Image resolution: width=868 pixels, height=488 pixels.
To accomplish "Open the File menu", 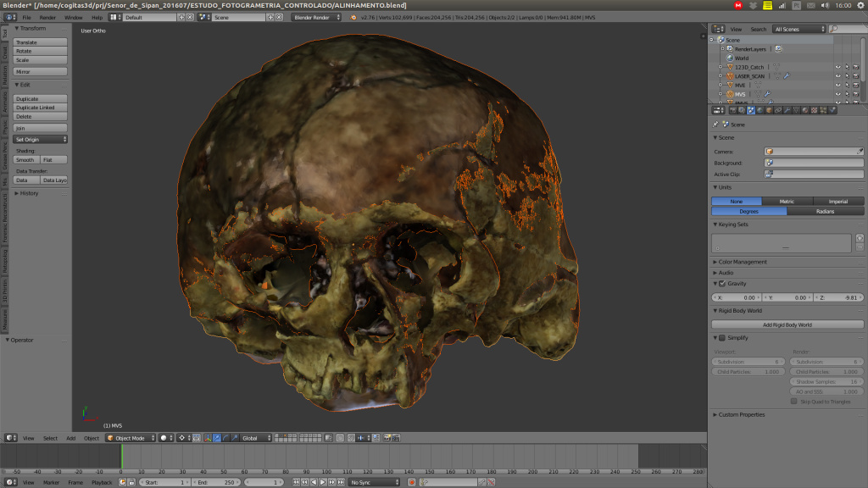I will pyautogui.click(x=26, y=17).
